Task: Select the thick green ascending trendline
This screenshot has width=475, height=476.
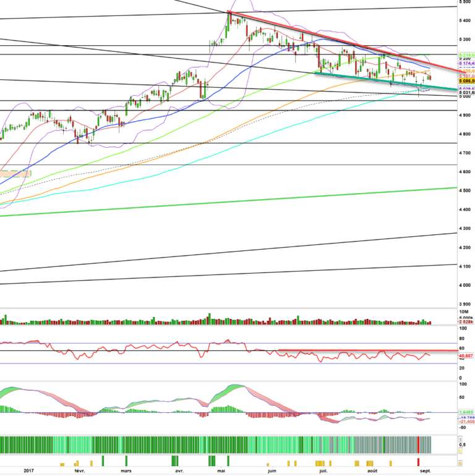Action: click(247, 203)
